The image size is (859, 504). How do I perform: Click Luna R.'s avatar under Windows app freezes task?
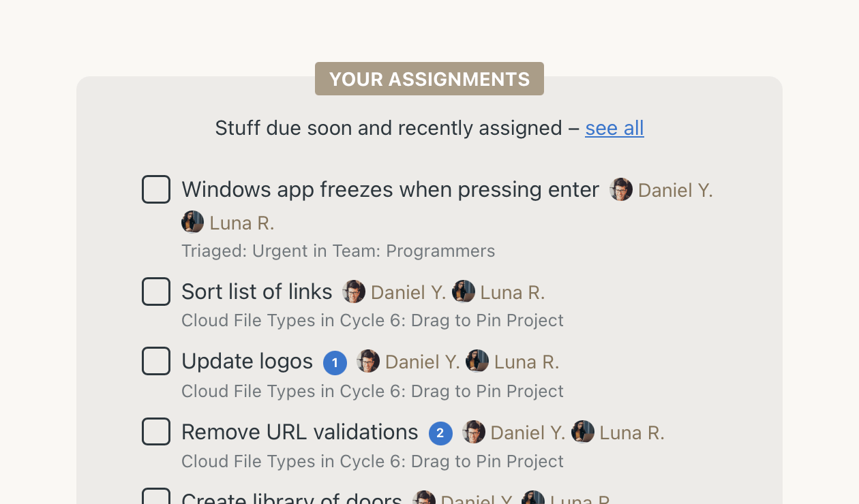click(192, 222)
